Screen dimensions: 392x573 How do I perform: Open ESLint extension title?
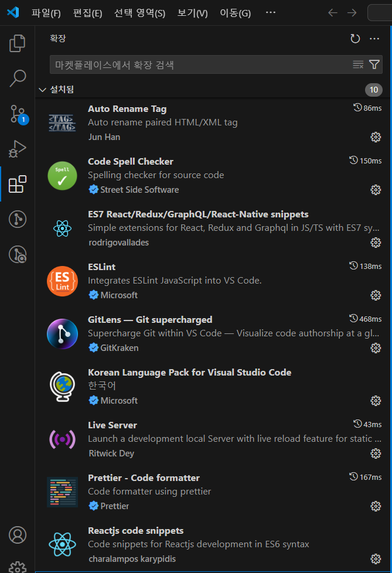tap(101, 267)
